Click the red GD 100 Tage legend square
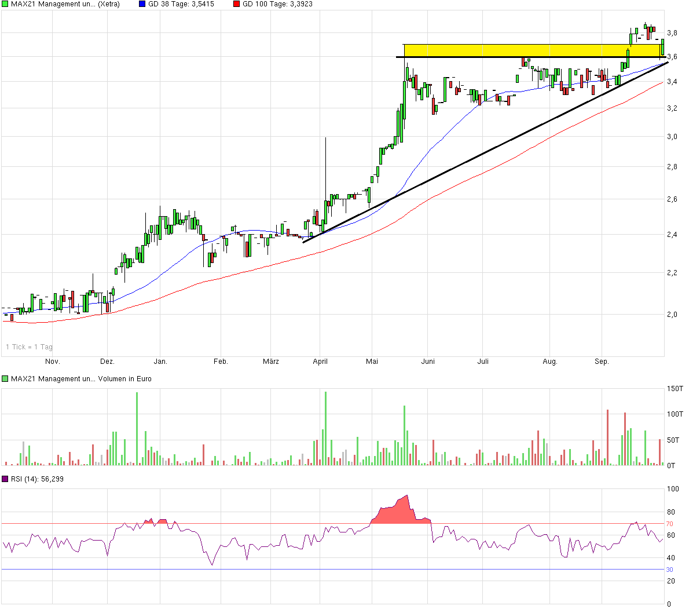This screenshot has height=613, width=700. click(x=236, y=4)
